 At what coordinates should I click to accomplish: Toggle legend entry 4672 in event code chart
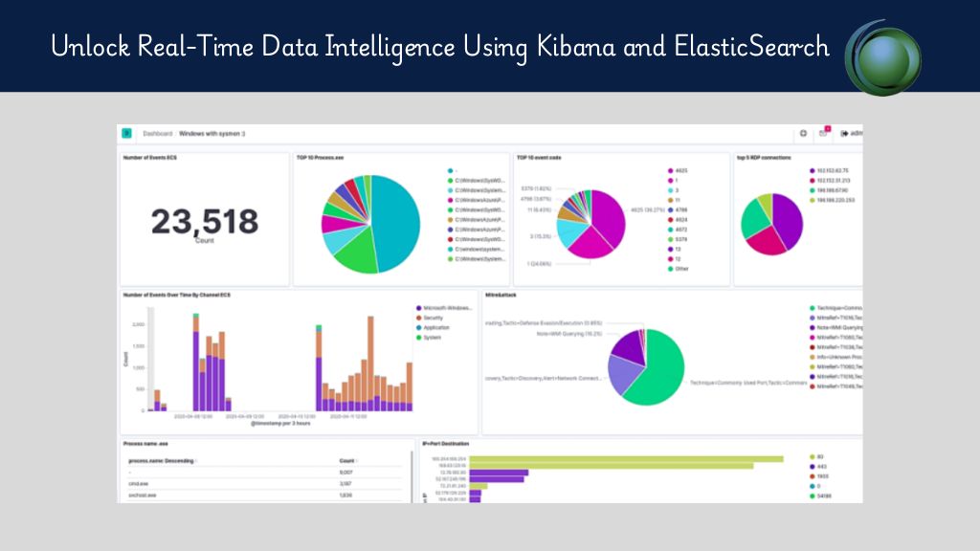pos(678,230)
